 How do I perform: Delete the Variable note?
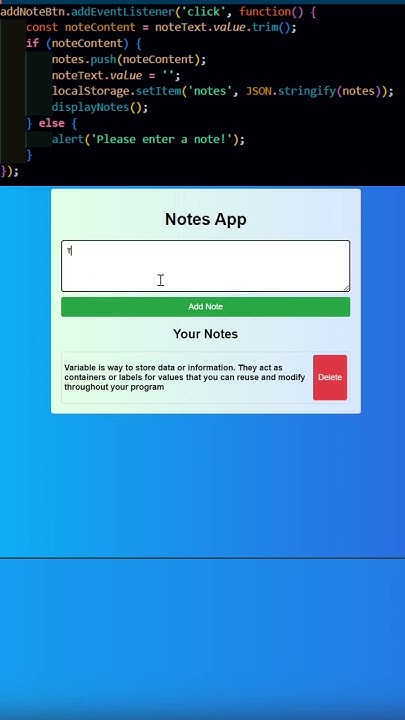pyautogui.click(x=330, y=377)
